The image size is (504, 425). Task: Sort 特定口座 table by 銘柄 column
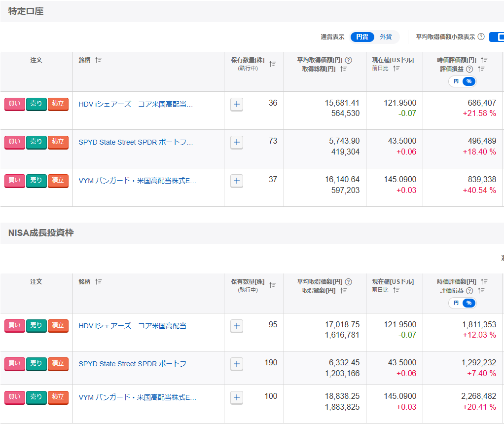[x=98, y=60]
